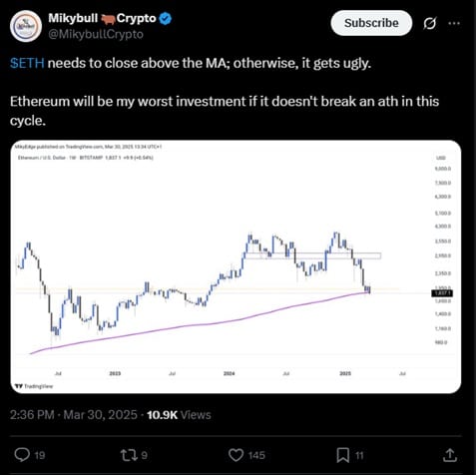Image resolution: width=476 pixels, height=475 pixels.
Task: Click the 145 likes count
Action: [x=256, y=455]
